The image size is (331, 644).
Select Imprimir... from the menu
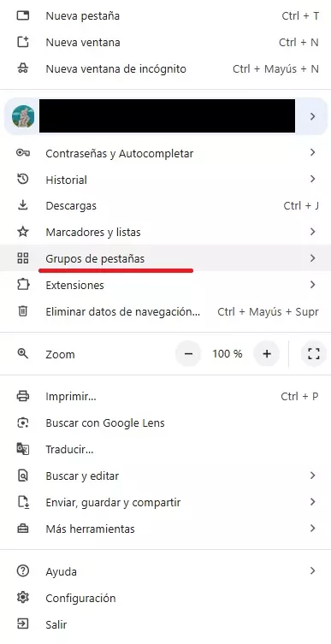coord(166,396)
